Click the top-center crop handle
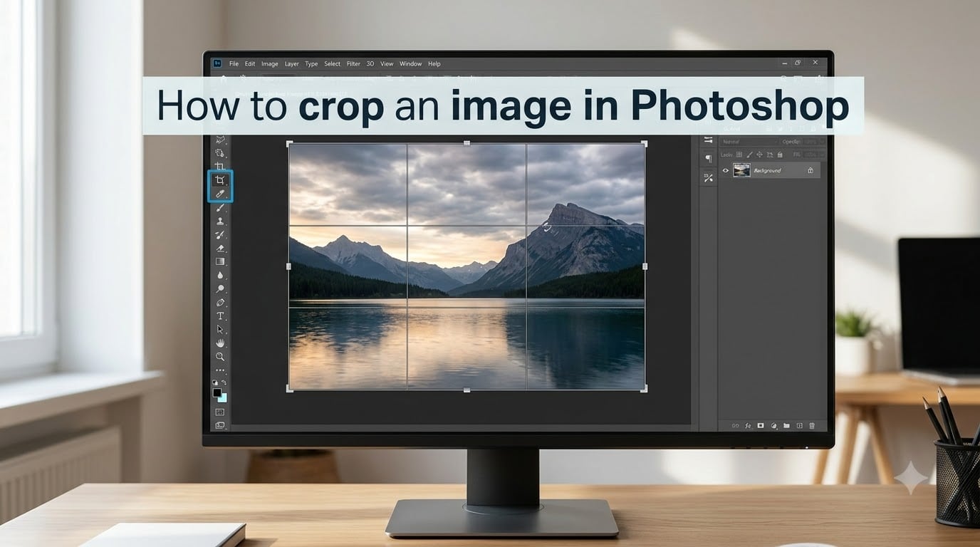The width and height of the screenshot is (980, 547). click(466, 143)
